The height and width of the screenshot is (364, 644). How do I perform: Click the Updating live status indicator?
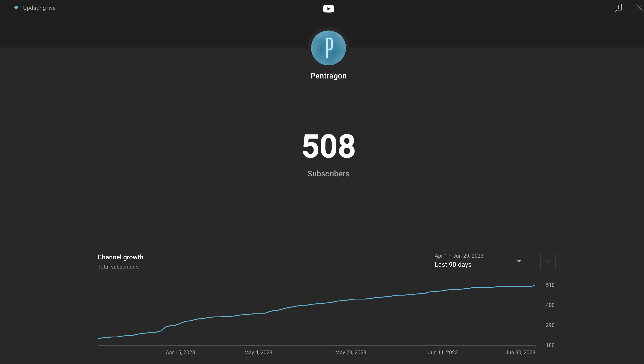(x=35, y=8)
